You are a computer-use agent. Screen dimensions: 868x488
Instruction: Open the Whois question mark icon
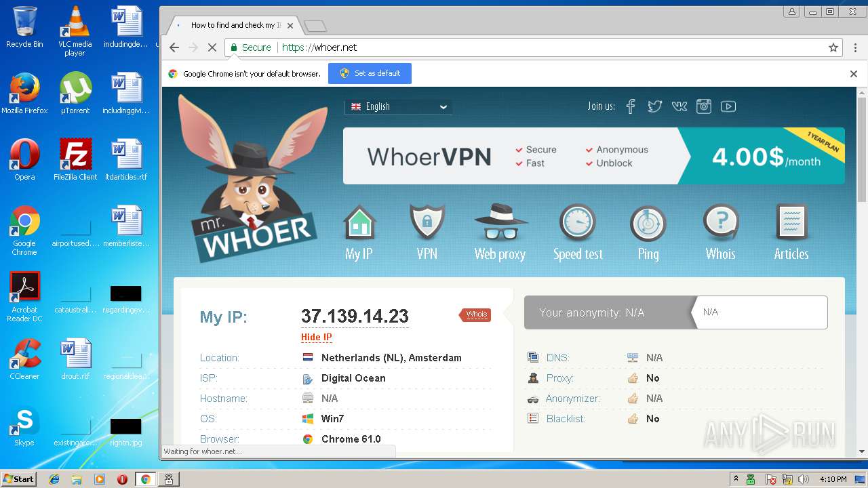pos(720,223)
